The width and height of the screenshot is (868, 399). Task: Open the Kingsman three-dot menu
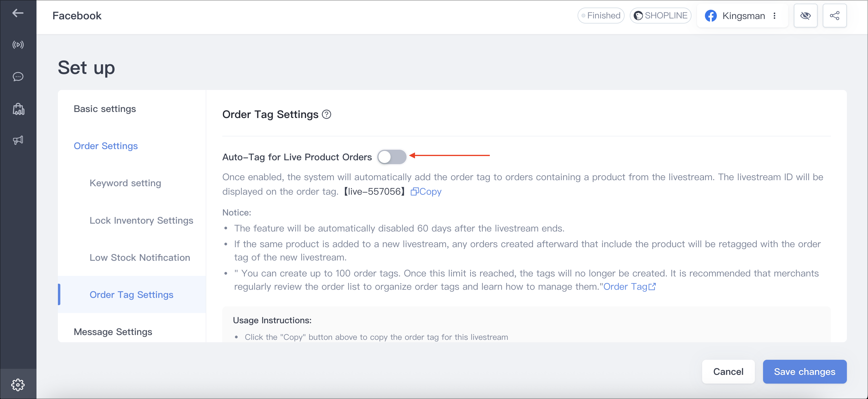pos(774,16)
